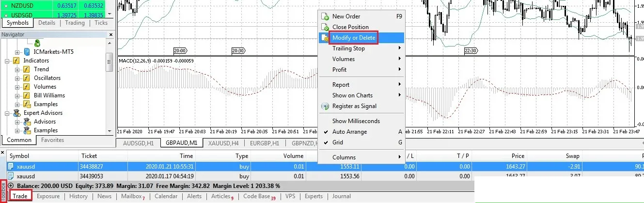Select Modify or Delete menu entry
Viewport: 644px width, 203px height.
(361, 38)
